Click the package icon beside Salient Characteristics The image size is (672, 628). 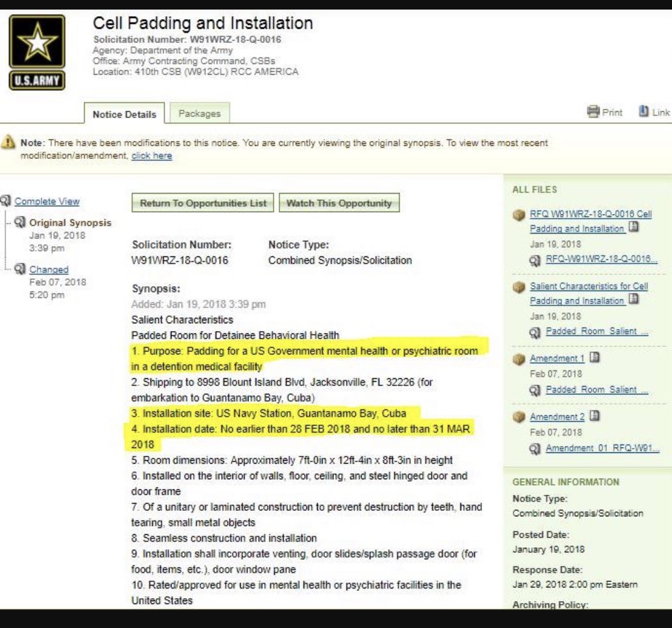coord(520,287)
